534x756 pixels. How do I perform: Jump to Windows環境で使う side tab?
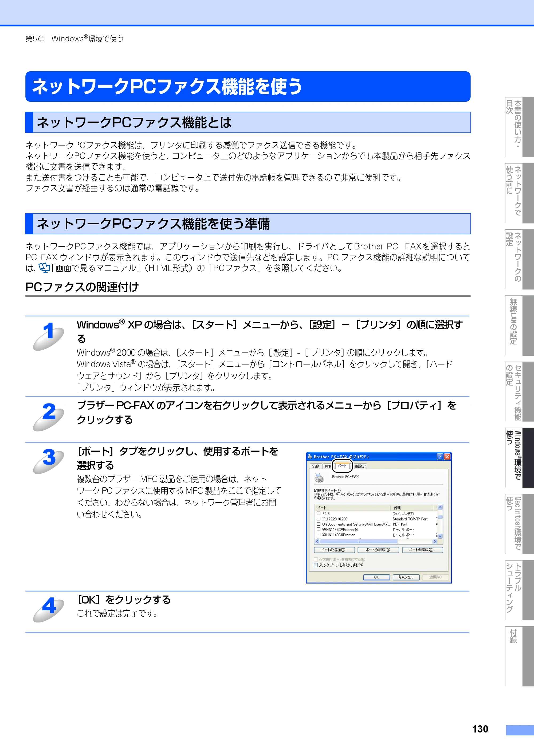click(519, 458)
